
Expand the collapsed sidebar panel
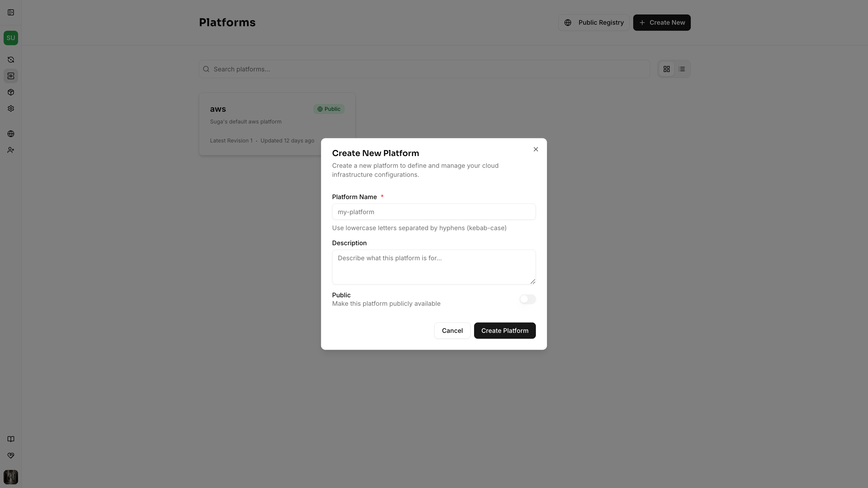(x=11, y=12)
